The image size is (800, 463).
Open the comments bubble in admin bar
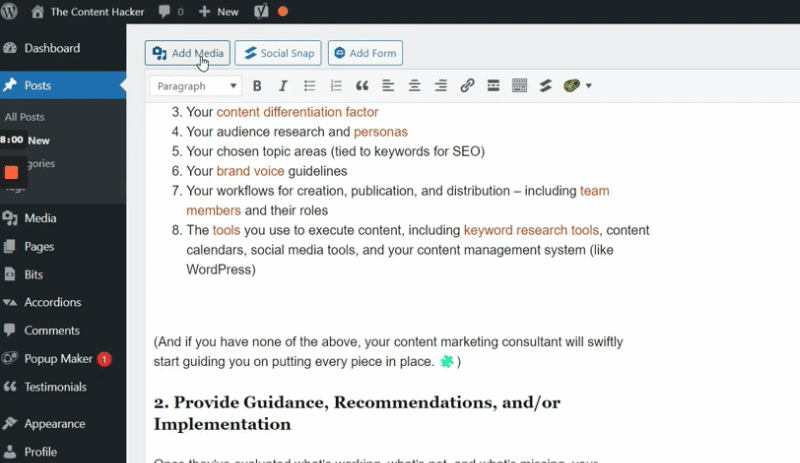170,11
